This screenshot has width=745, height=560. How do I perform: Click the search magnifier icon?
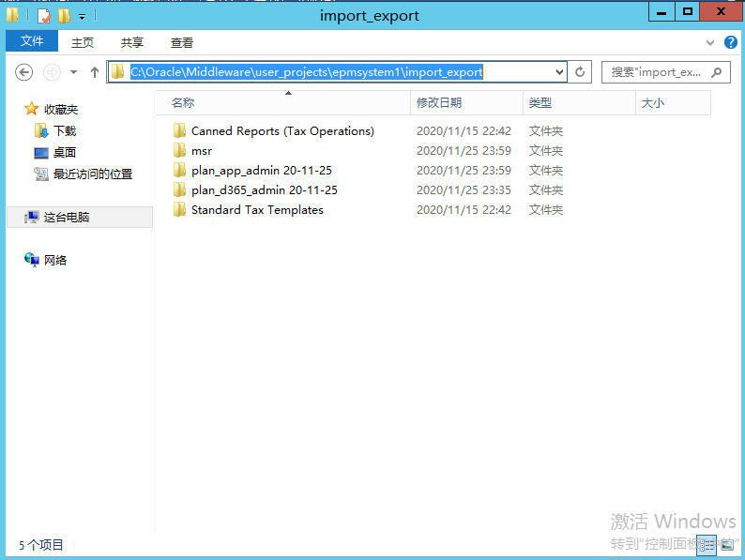point(716,72)
